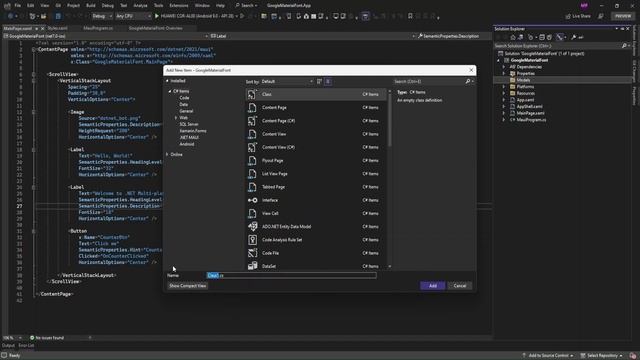Select the Code category under C# Items
Screen dimensions: 640x360
pos(184,98)
